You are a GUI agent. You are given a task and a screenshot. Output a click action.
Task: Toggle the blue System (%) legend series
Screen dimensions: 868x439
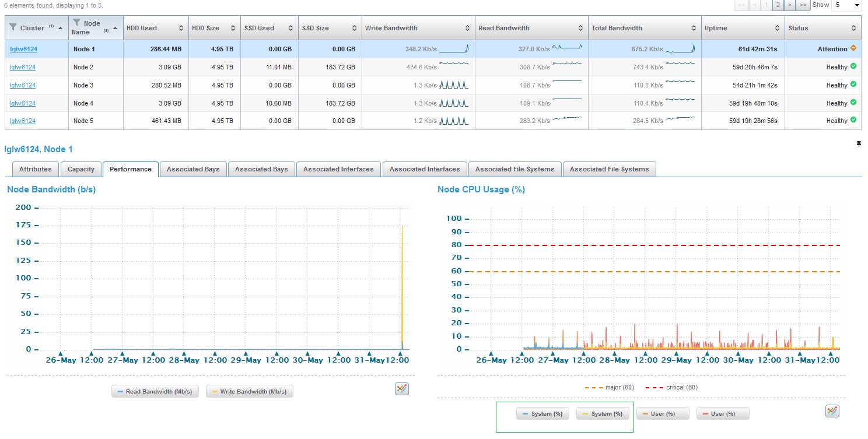click(542, 414)
